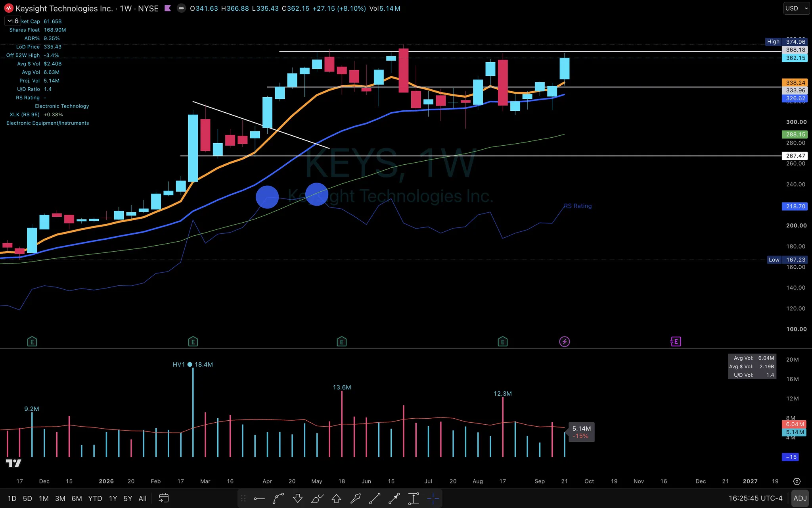
Task: Select the brush drawing tool
Action: click(317, 498)
